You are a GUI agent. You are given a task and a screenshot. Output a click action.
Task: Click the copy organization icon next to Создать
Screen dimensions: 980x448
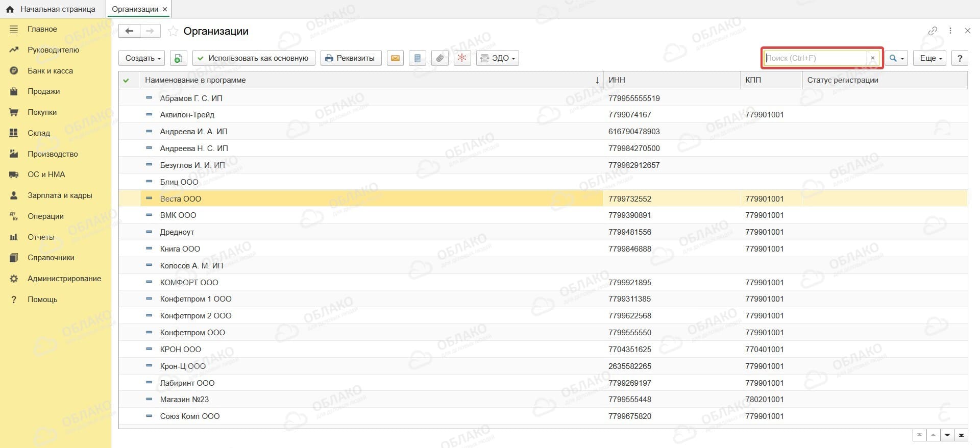click(x=178, y=58)
